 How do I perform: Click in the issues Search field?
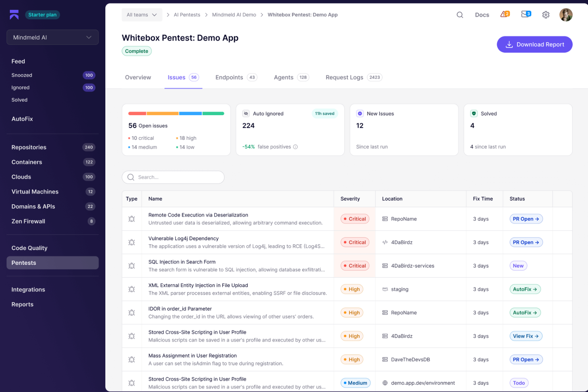[x=173, y=177]
